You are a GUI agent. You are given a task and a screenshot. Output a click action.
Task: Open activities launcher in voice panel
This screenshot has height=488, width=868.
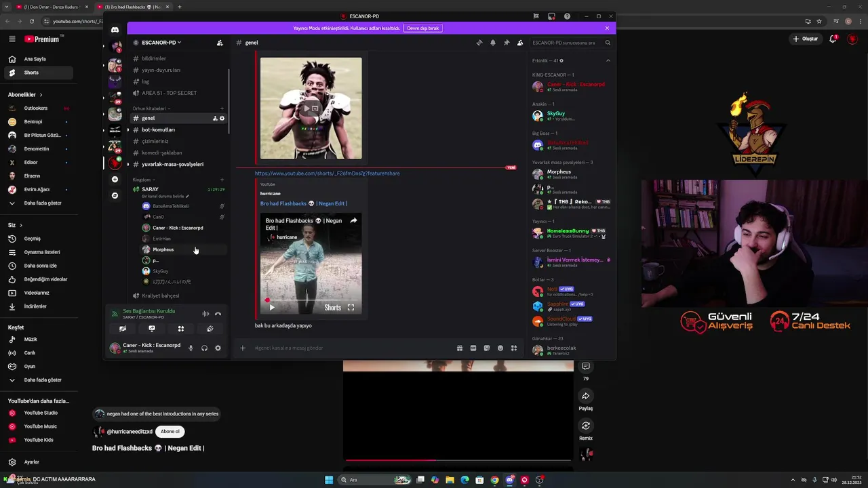pyautogui.click(x=181, y=329)
